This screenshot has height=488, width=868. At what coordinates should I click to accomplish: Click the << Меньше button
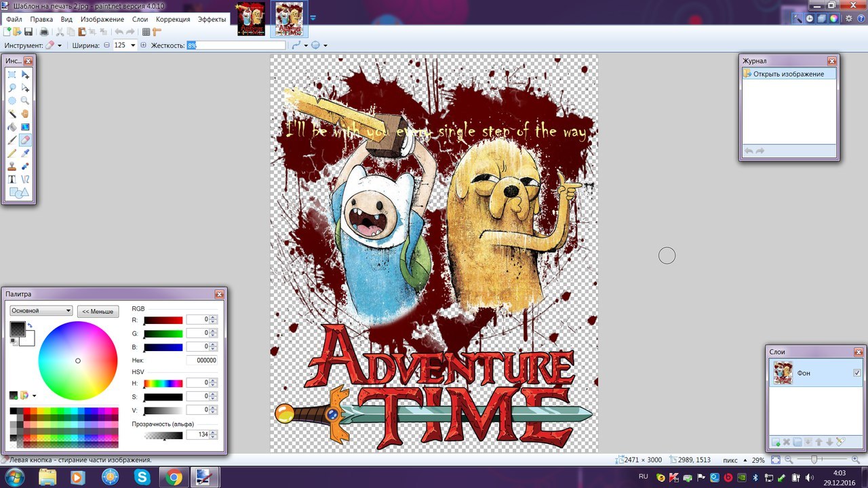(x=98, y=312)
